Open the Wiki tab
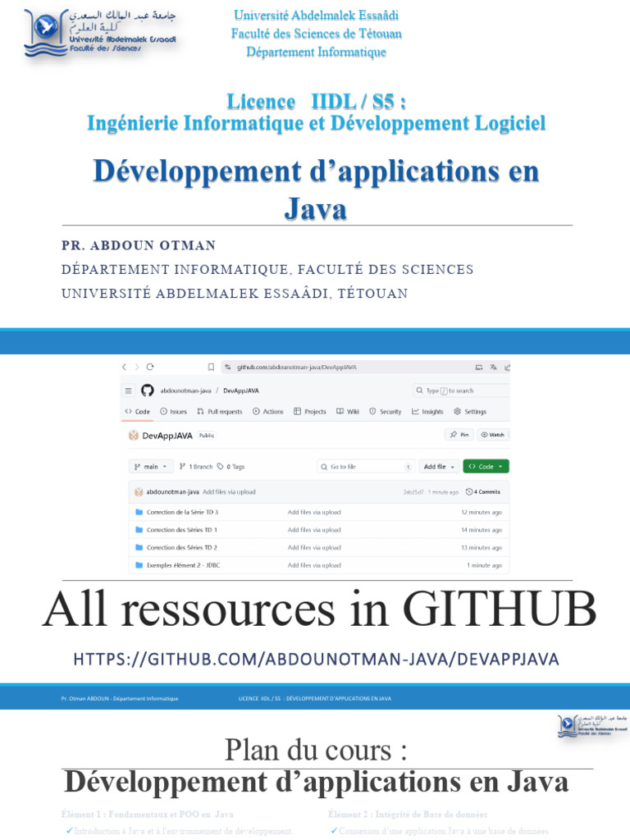630x840 pixels. [x=348, y=412]
